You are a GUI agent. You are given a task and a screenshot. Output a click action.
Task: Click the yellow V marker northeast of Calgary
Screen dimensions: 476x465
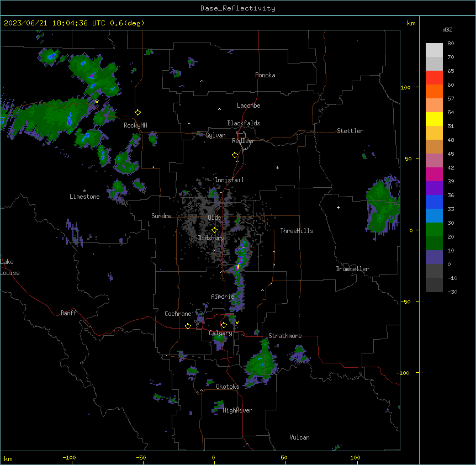pos(237,323)
